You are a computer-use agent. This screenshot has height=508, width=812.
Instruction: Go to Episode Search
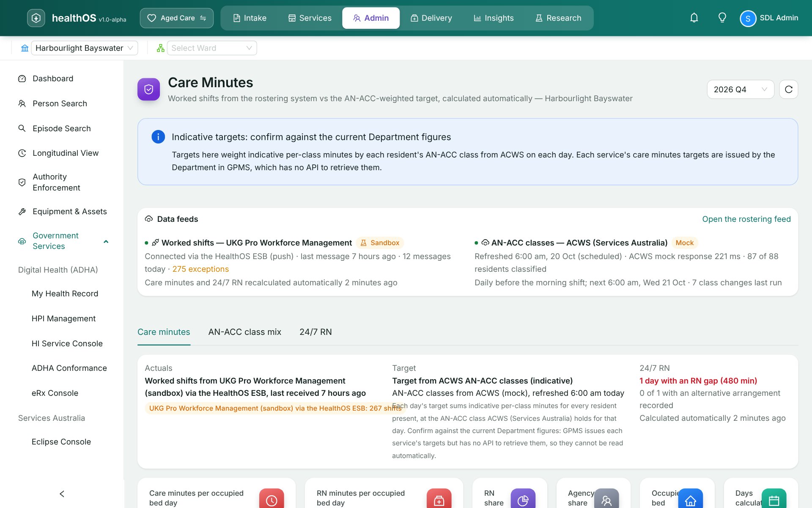(x=62, y=128)
